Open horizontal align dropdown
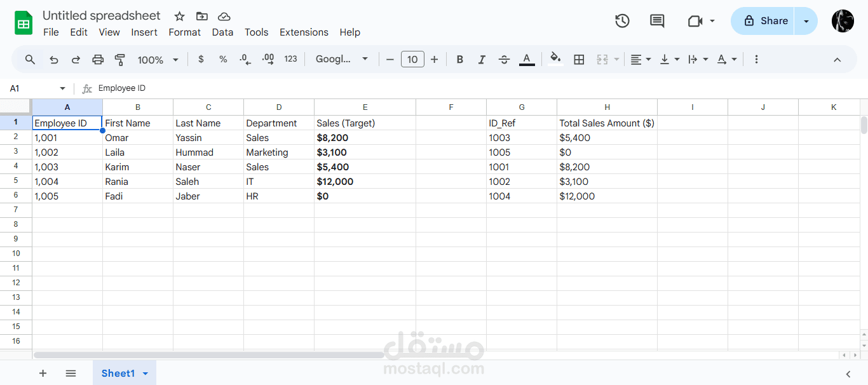Viewport: 868px width, 385px height. click(x=641, y=59)
